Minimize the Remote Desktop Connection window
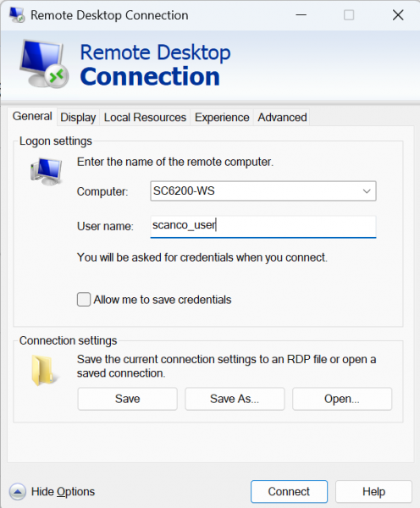This screenshot has width=420, height=508. (301, 15)
